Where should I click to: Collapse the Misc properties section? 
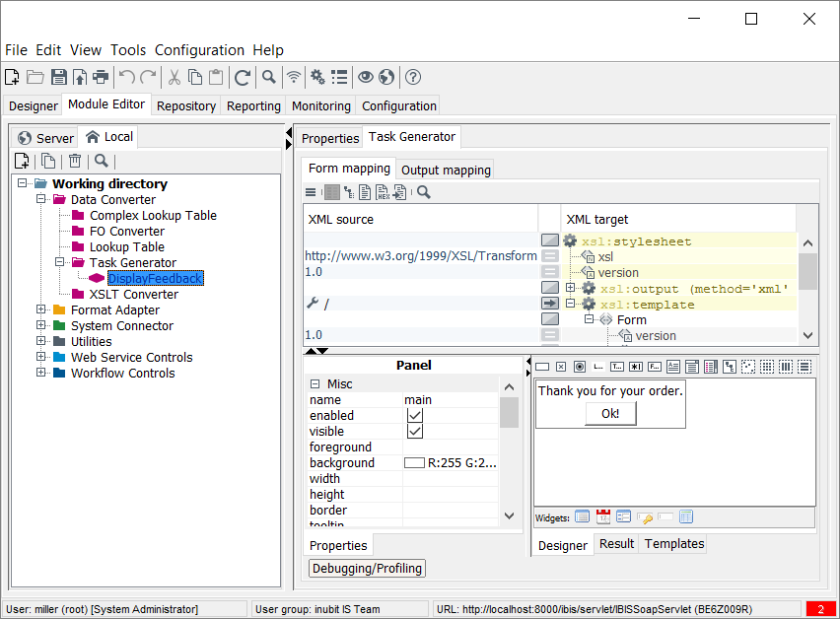[x=315, y=384]
